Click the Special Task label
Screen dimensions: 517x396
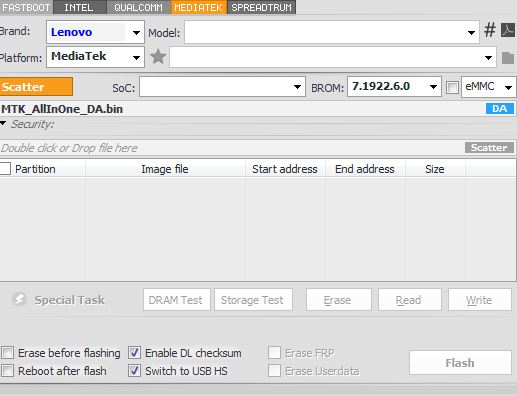point(70,300)
